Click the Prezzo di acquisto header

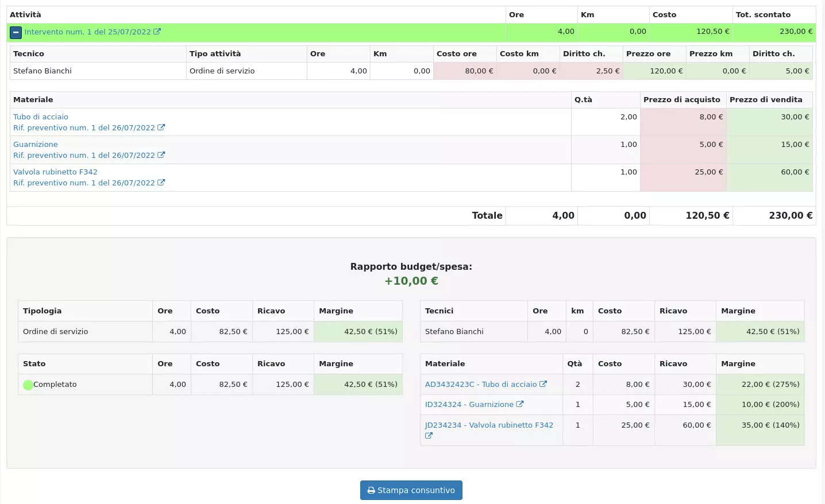(683, 100)
